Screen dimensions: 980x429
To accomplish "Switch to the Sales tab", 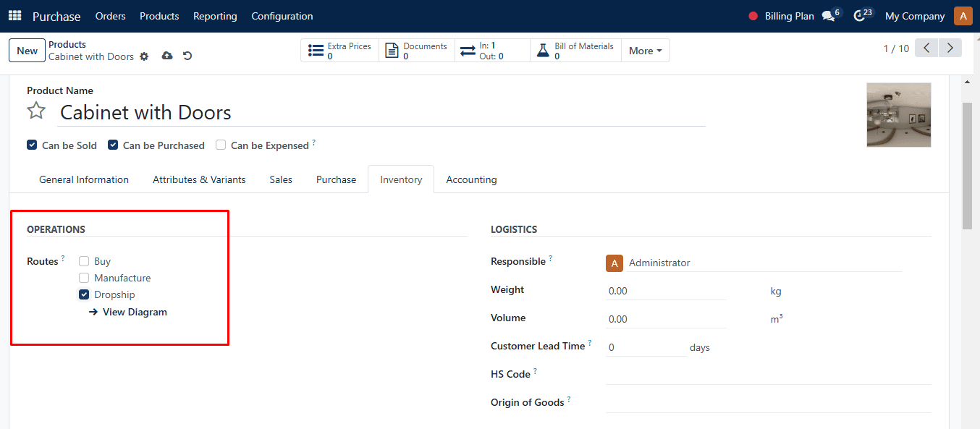I will click(281, 179).
